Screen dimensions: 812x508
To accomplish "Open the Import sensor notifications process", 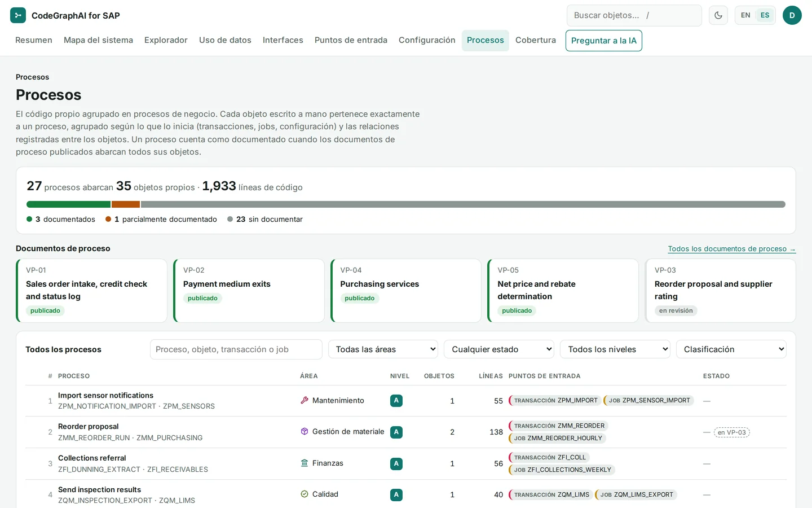I will coord(105,396).
